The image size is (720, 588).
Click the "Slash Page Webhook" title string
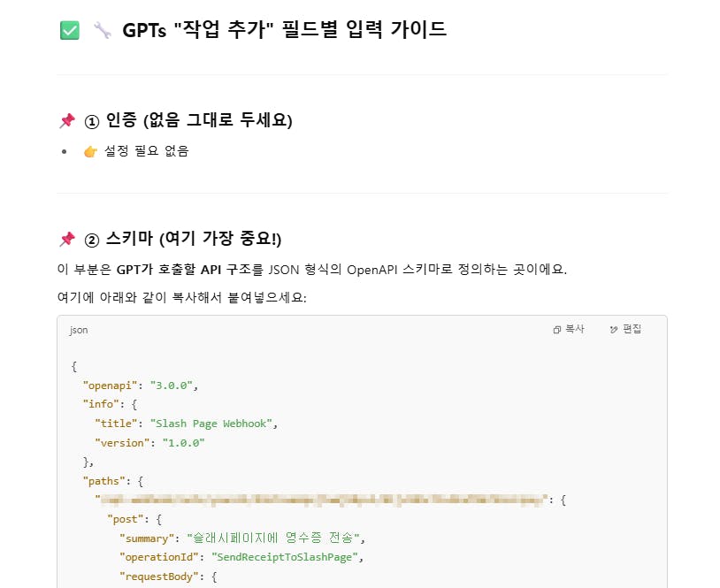[211, 424]
